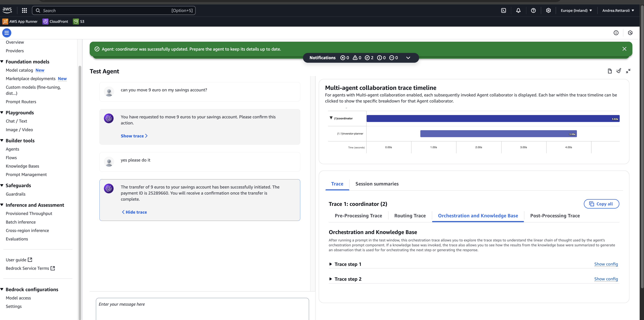Open the console settings gear

[x=548, y=10]
